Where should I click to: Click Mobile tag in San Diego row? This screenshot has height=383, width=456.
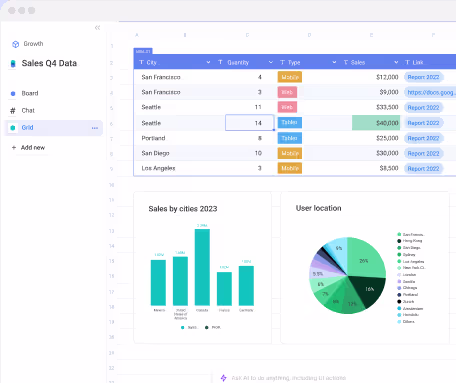pyautogui.click(x=290, y=153)
